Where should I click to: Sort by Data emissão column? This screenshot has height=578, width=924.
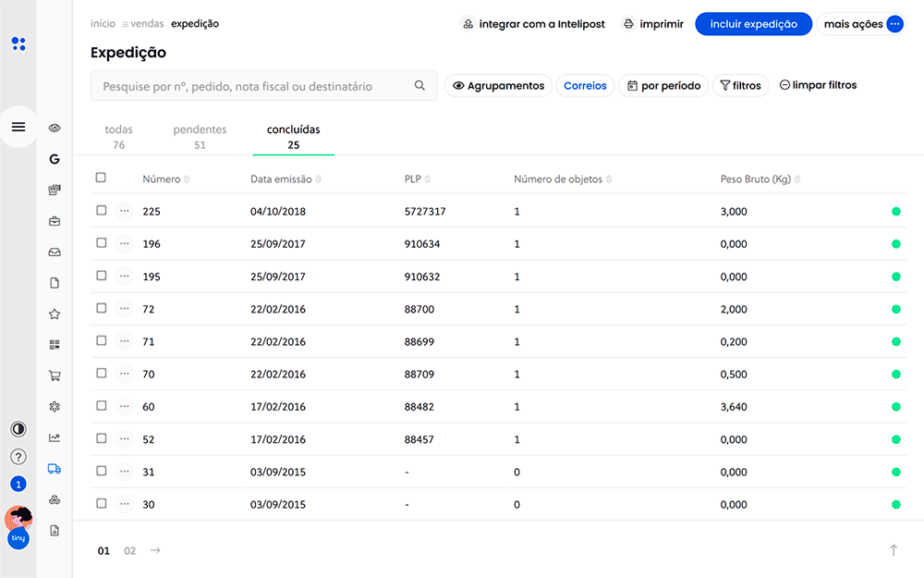[286, 178]
